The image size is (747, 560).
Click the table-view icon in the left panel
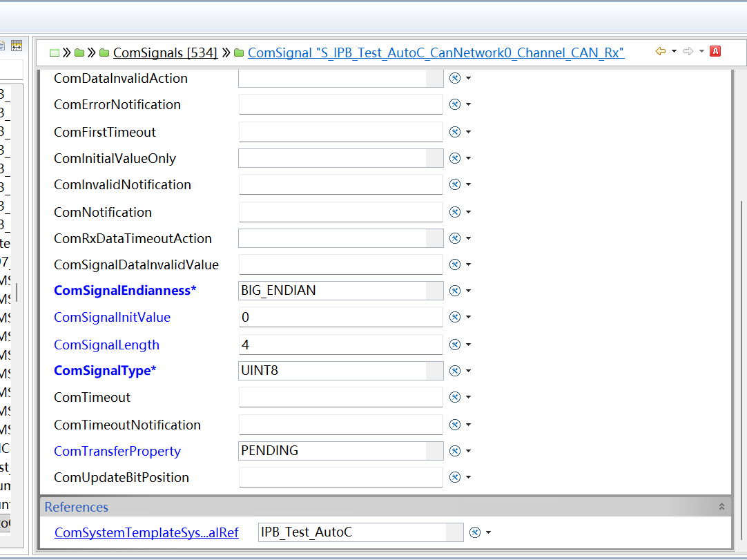pyautogui.click(x=17, y=46)
